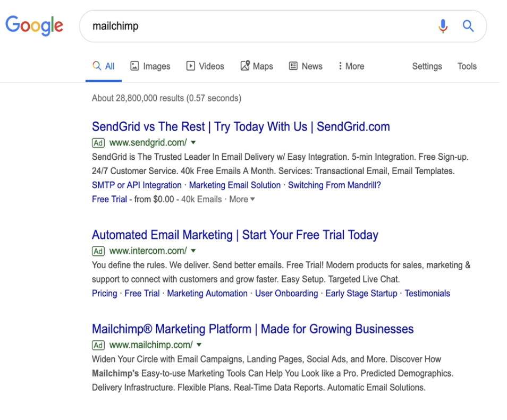The width and height of the screenshot is (507, 420).
Task: Open search Tools
Action: [467, 66]
